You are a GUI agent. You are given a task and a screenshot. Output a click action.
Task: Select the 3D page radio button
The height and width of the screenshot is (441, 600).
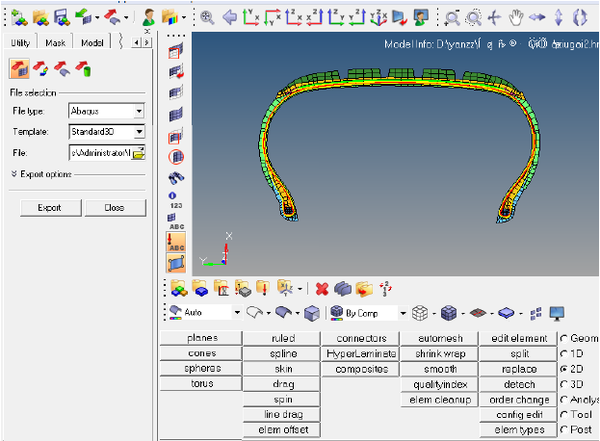click(x=563, y=384)
